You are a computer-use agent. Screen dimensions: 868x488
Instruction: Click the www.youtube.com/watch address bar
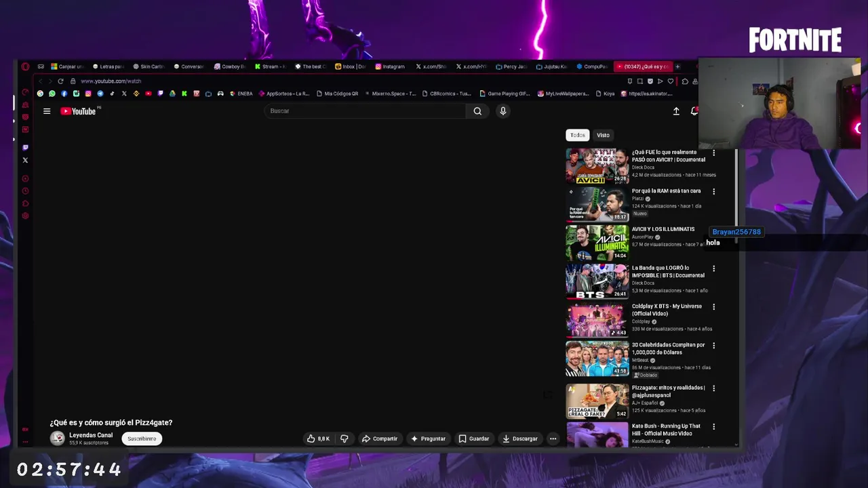click(111, 81)
